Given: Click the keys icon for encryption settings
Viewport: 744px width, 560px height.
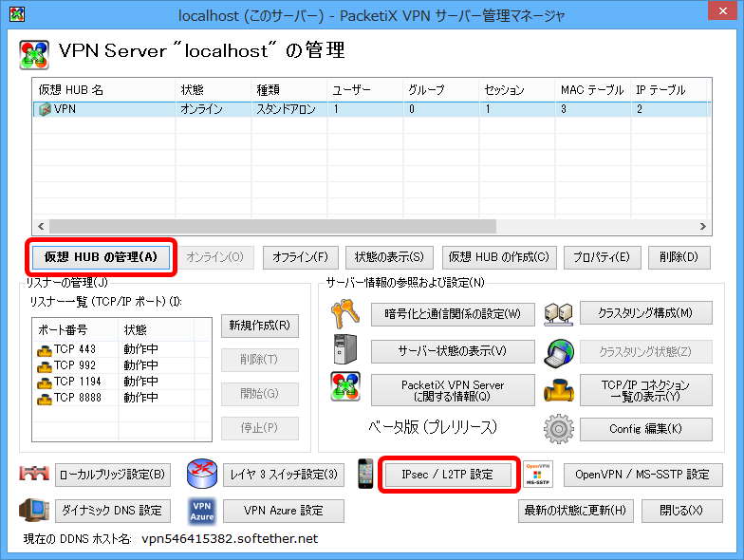Looking at the screenshot, I should point(345,313).
